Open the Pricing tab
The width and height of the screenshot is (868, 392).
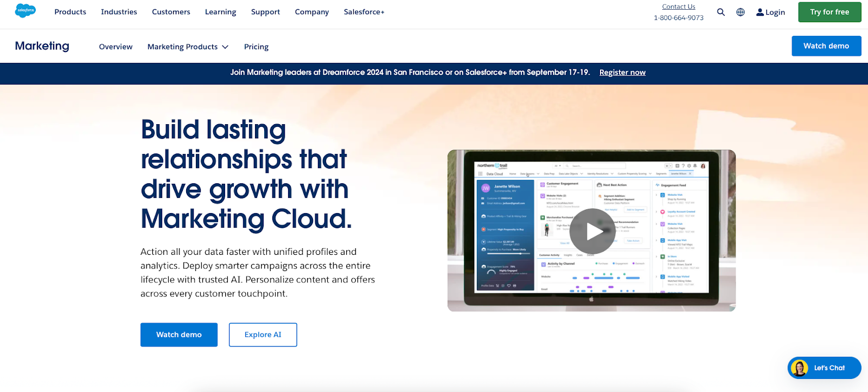click(256, 47)
